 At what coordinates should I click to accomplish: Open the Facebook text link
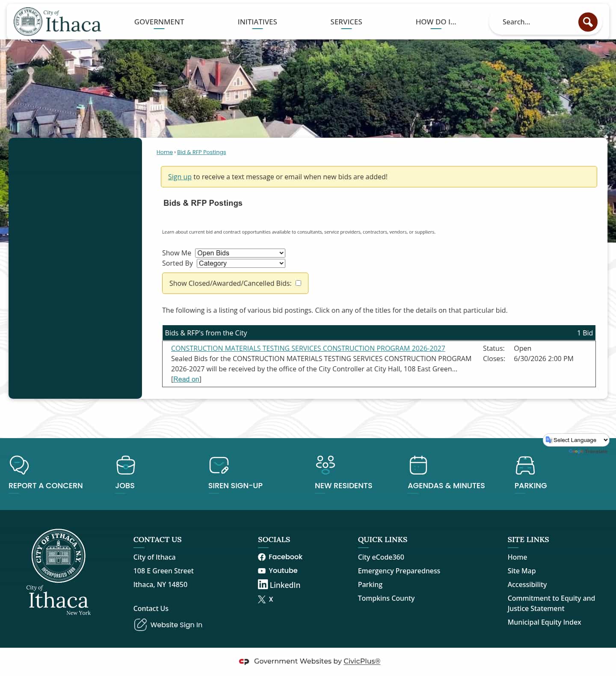point(285,557)
